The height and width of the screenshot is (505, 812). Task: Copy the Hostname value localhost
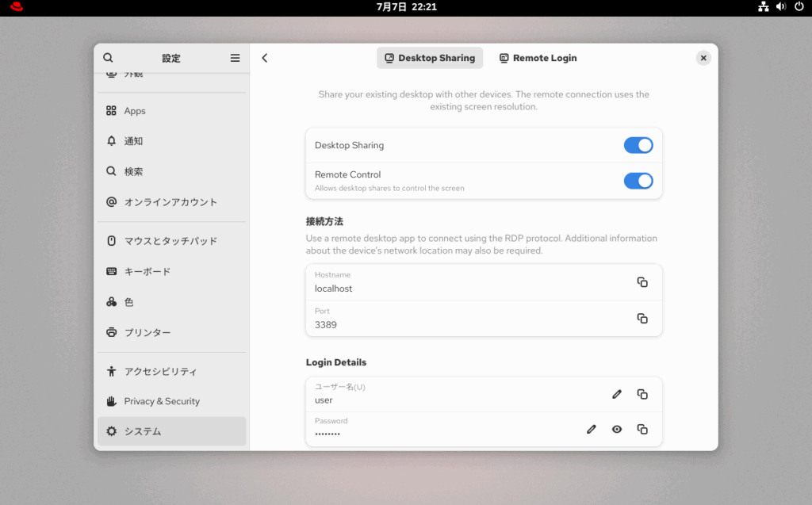pyautogui.click(x=642, y=282)
